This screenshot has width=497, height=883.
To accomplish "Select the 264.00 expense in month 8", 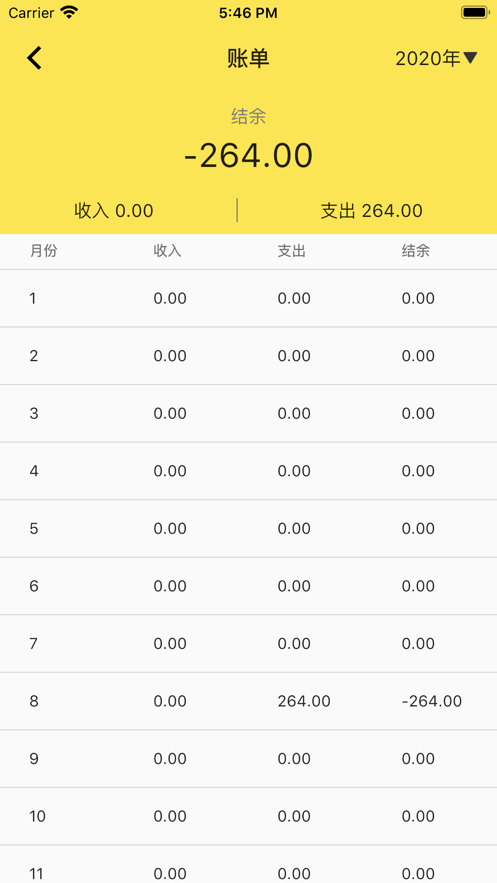I will (304, 701).
